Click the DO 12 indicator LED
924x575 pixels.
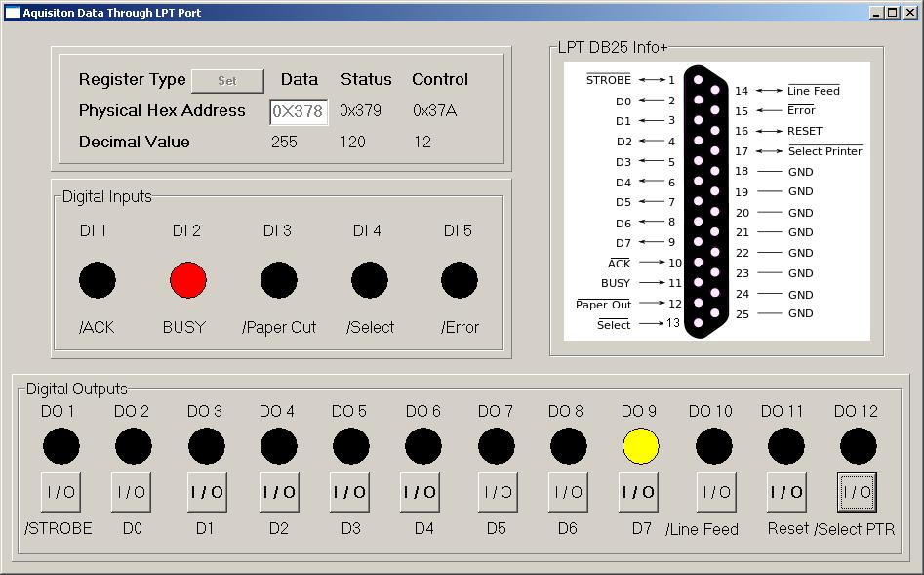(859, 446)
